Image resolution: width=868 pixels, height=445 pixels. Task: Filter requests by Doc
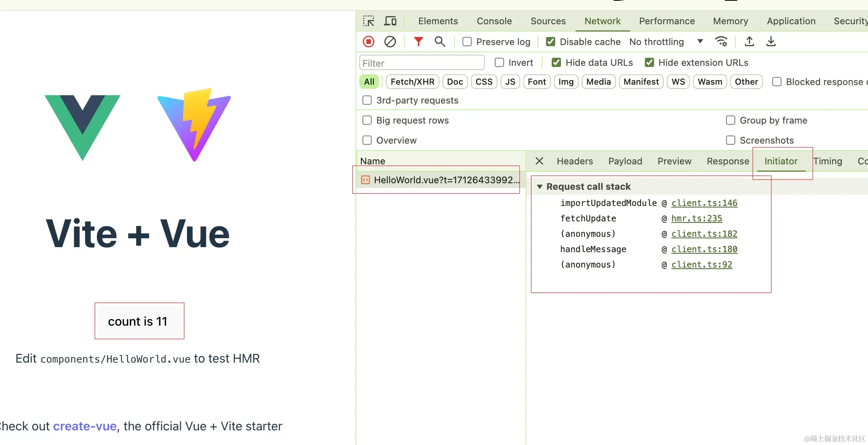455,82
